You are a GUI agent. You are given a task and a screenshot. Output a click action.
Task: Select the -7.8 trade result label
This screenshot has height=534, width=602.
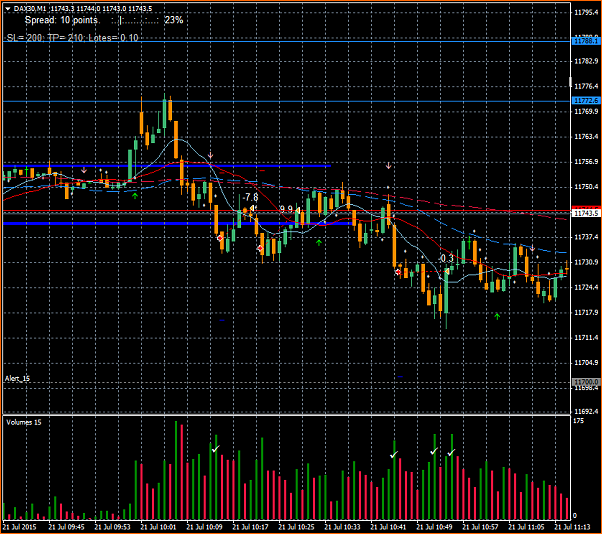click(x=251, y=197)
